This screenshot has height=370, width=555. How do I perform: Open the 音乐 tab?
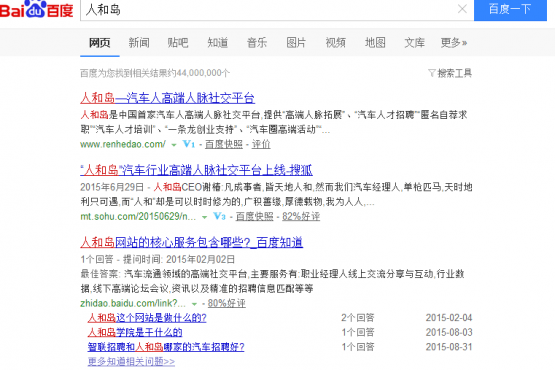(257, 43)
